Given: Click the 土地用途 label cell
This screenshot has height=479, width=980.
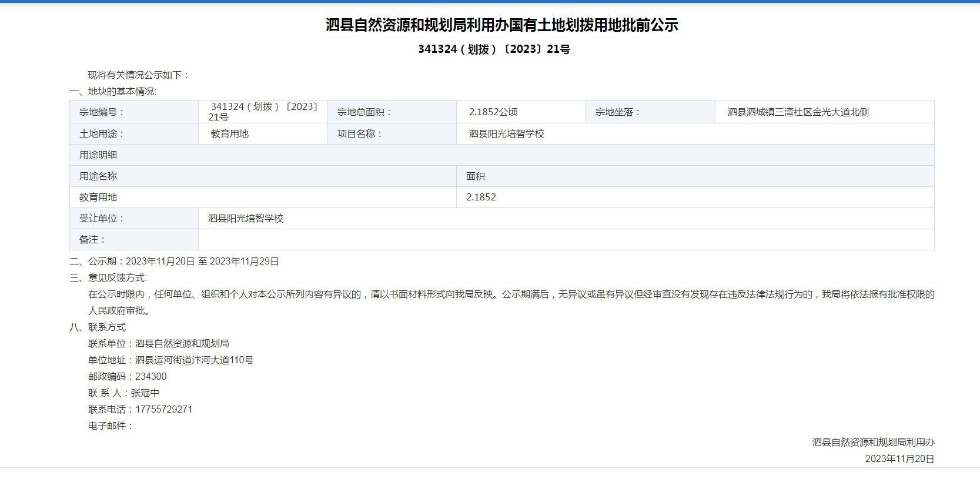Looking at the screenshot, I should tap(134, 134).
